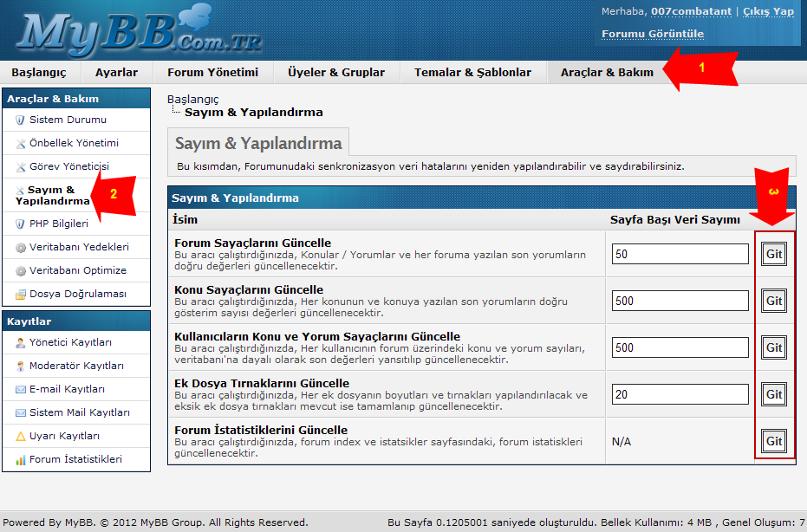Click Git for Forum Sayaçlarını Güncelle

774,254
